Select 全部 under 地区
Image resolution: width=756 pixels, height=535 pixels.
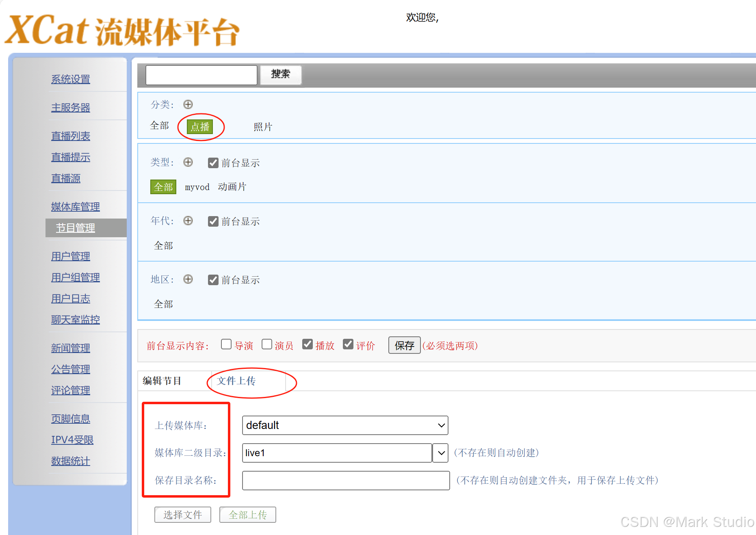[164, 304]
